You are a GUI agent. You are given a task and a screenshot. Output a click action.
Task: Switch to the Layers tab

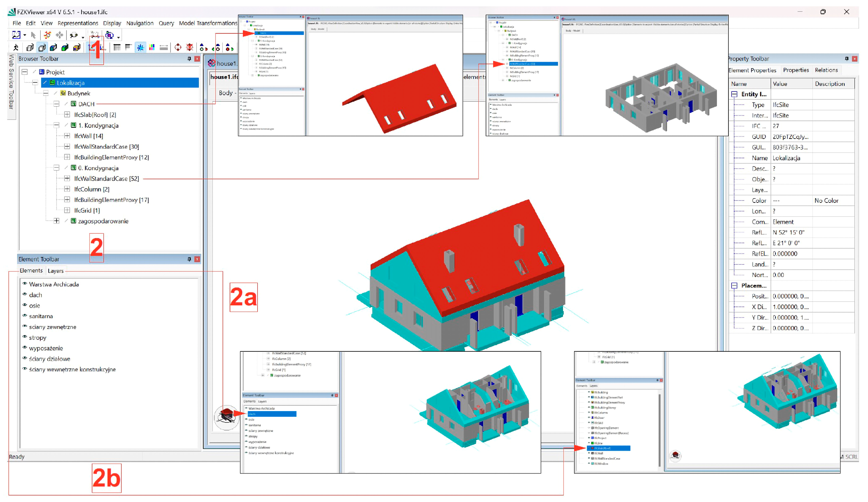click(55, 271)
